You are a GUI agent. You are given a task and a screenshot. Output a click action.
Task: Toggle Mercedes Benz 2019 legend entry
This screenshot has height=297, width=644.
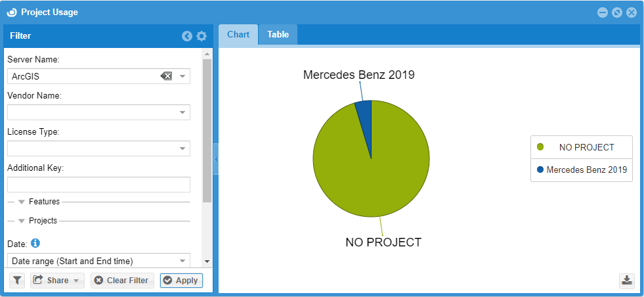point(581,170)
